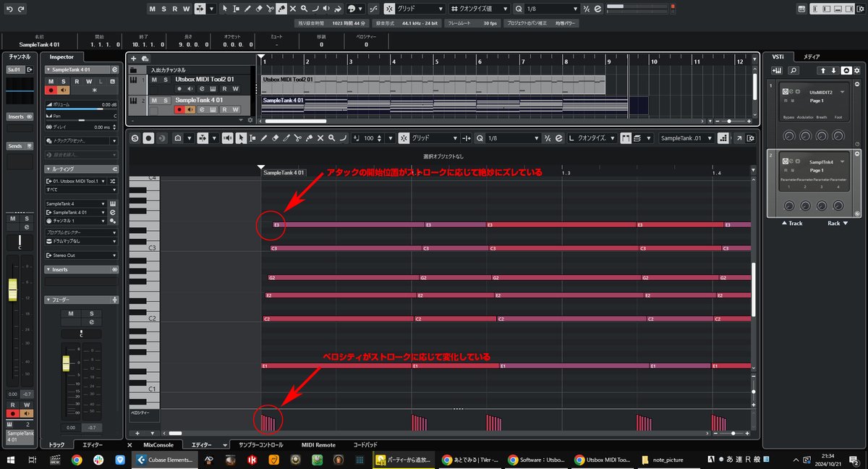
Task: Select the Split scissors in key editor toolbar
Action: tap(298, 138)
